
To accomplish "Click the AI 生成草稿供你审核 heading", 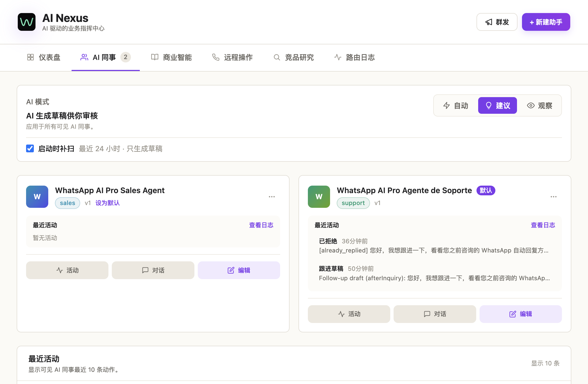I will [x=62, y=116].
